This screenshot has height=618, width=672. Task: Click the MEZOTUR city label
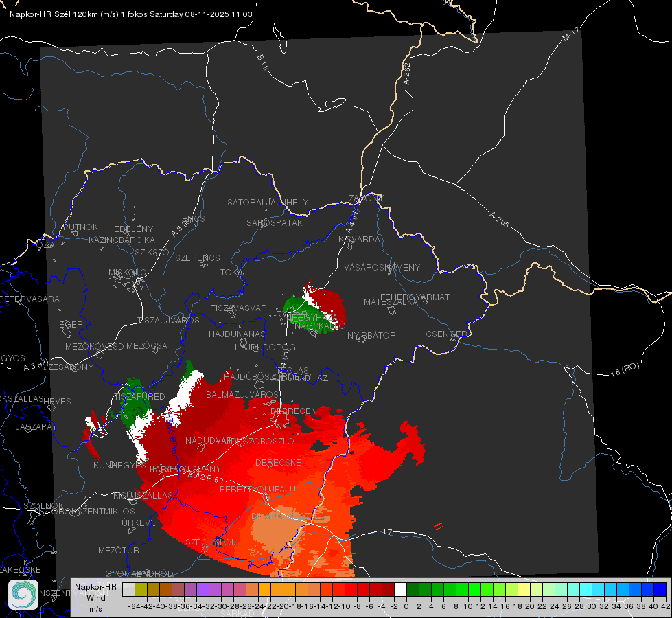pos(119,550)
